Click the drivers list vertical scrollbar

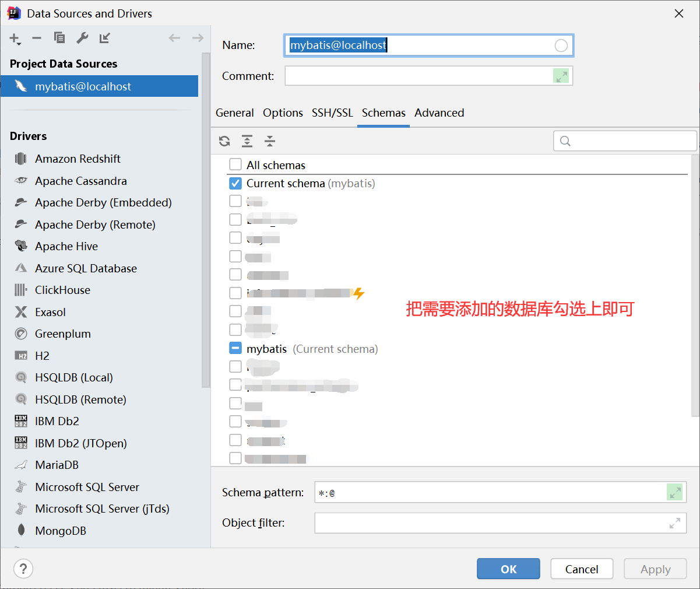pos(206,220)
